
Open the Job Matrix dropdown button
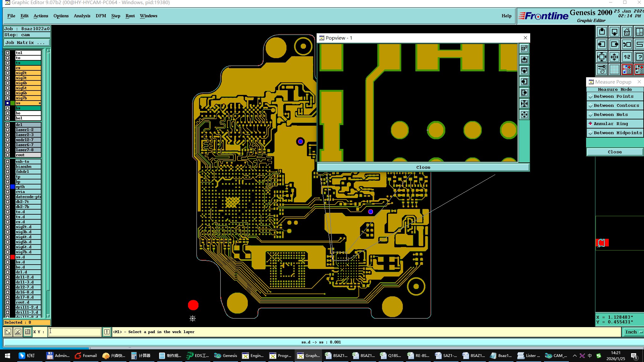(26, 43)
